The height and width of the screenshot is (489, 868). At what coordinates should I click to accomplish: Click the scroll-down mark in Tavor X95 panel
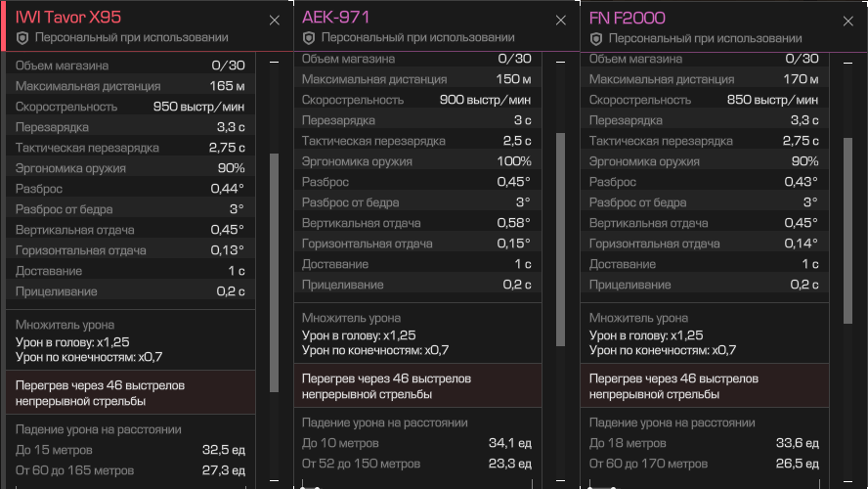[x=274, y=481]
